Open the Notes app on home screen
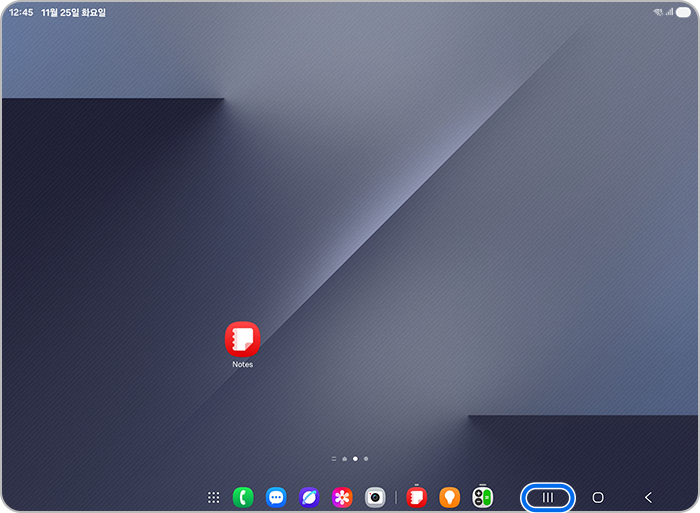 point(242,339)
